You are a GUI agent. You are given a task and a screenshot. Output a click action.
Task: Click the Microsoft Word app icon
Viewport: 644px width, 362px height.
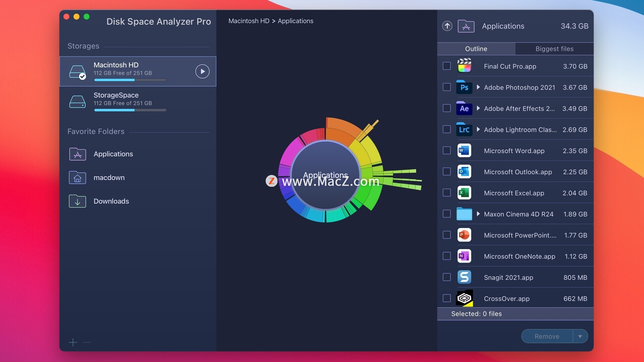tap(465, 150)
